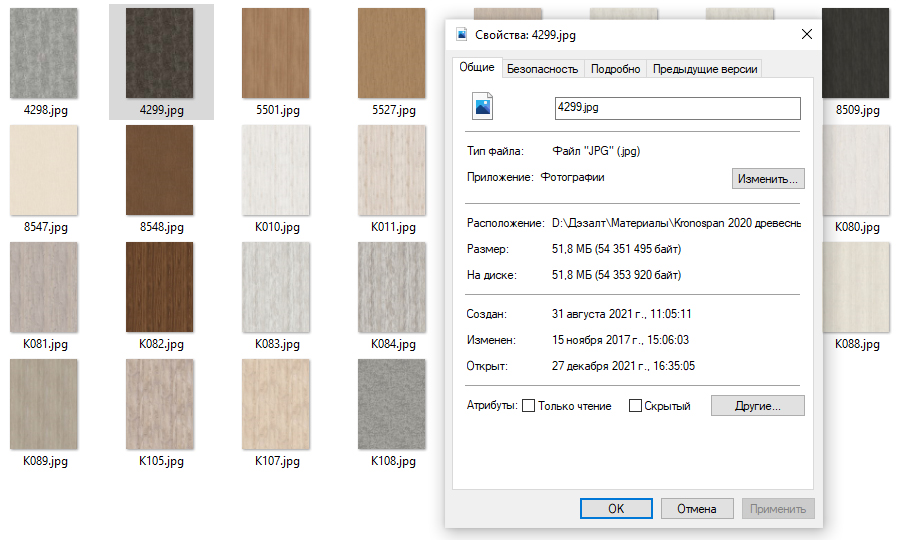The height and width of the screenshot is (540, 904).
Task: Select the 8548.jpg brown texture thumbnail
Action: coord(160,170)
